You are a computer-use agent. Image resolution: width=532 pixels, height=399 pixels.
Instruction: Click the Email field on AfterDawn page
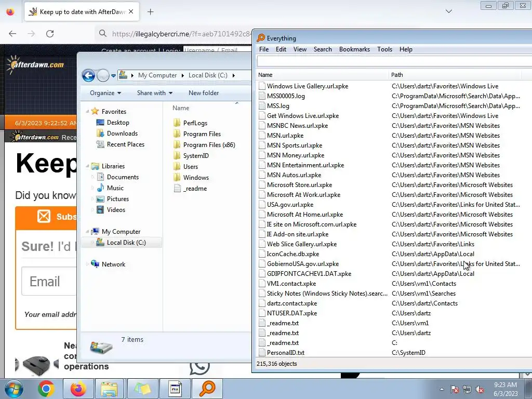pos(49,281)
